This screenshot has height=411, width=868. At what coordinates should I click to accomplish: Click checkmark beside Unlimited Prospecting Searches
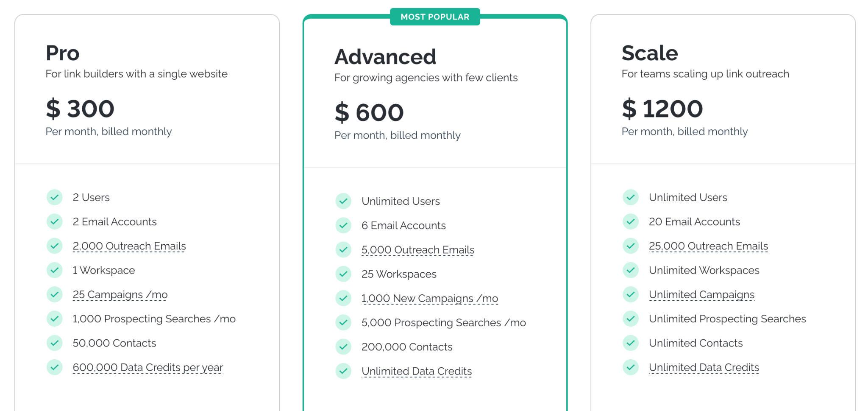[631, 319]
